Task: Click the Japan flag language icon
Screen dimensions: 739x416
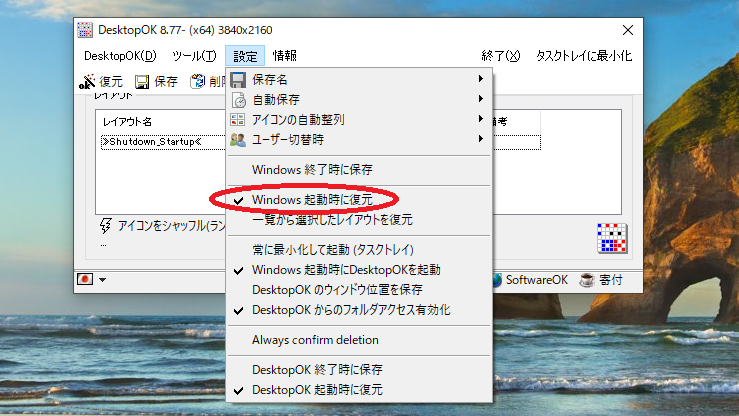Action: coord(85,279)
